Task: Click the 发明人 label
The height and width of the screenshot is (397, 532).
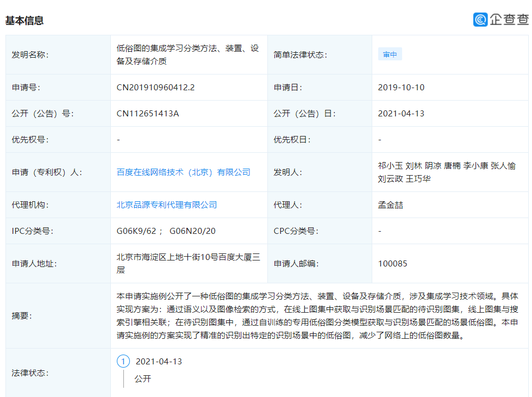Action: [x=287, y=172]
